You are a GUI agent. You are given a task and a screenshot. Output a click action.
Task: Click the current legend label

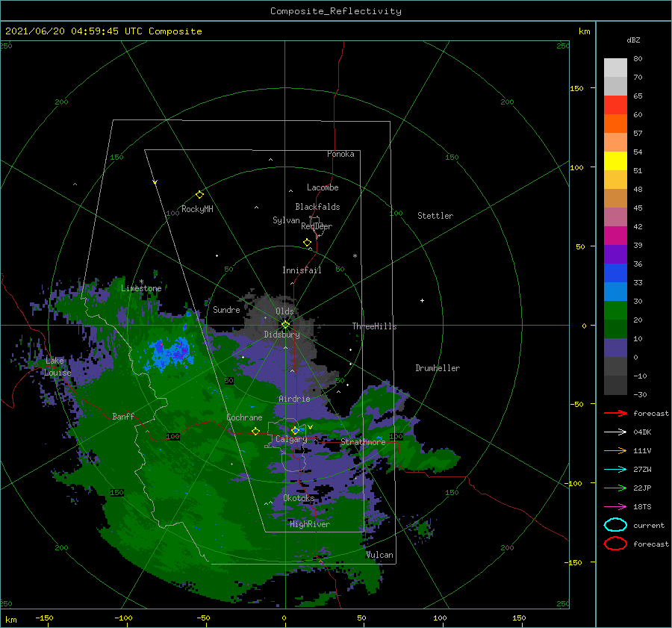pos(649,526)
